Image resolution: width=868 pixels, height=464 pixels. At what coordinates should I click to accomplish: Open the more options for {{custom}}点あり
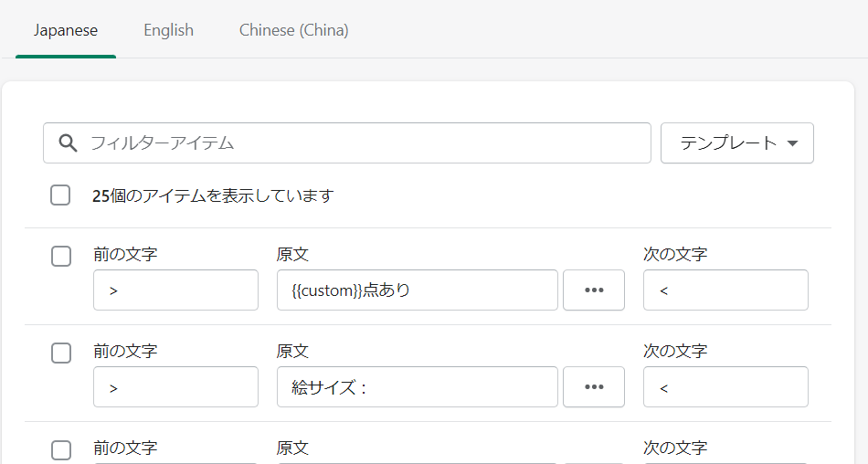594,290
